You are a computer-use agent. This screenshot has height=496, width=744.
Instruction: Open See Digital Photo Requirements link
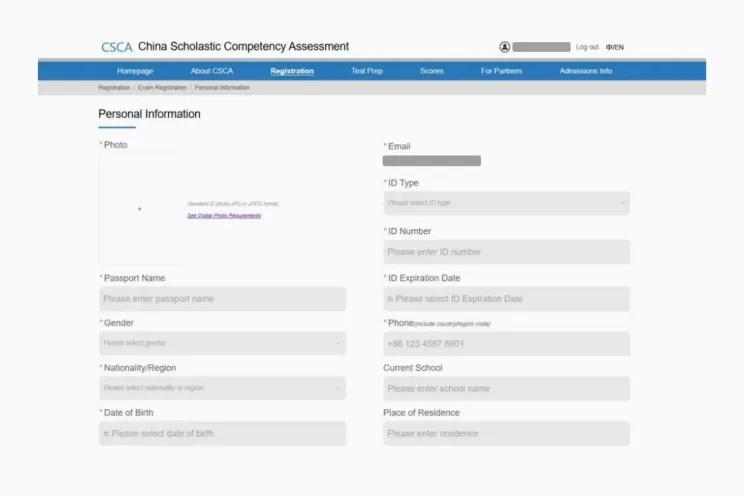224,215
